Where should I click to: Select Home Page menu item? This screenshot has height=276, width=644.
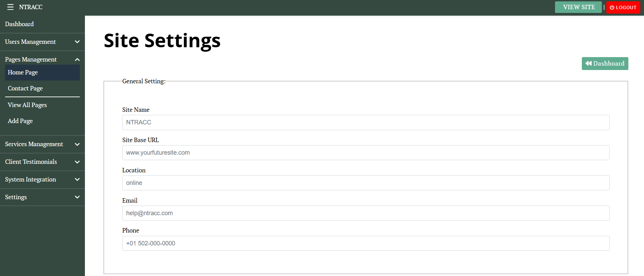click(x=23, y=72)
